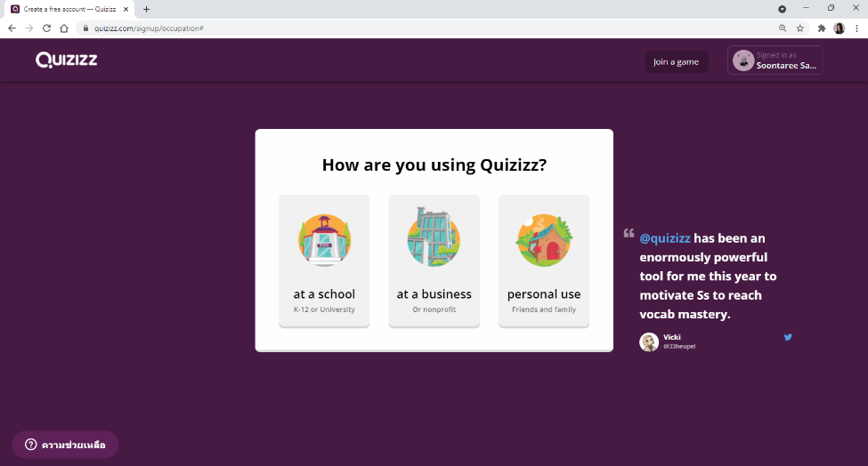This screenshot has height=466, width=868.
Task: Click Vicki's avatar in the testimonial
Action: (649, 341)
